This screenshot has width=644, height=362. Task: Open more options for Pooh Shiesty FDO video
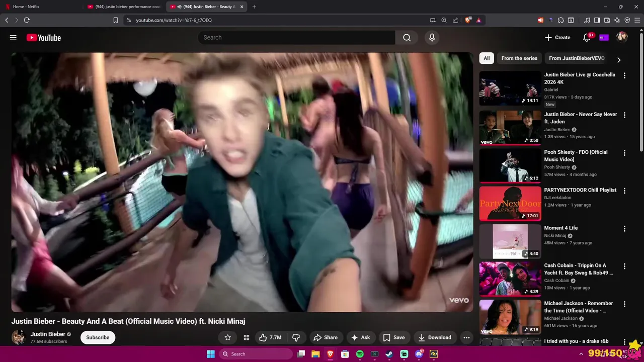624,153
